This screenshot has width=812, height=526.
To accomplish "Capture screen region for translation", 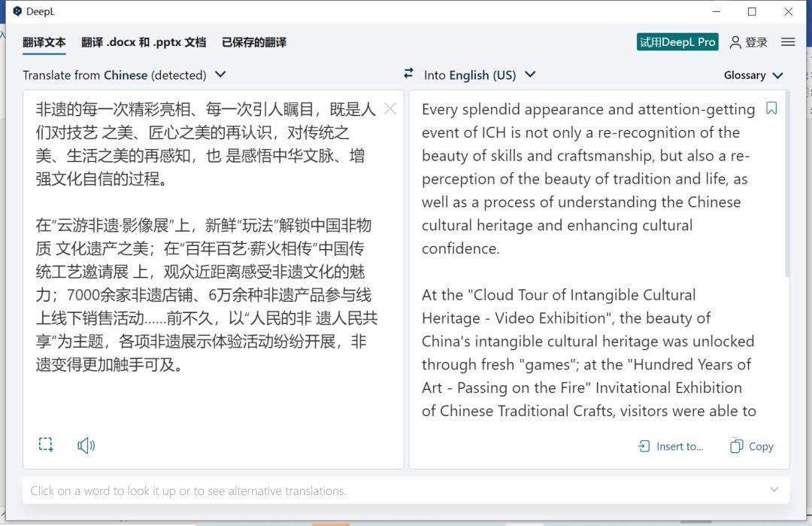I will [46, 445].
